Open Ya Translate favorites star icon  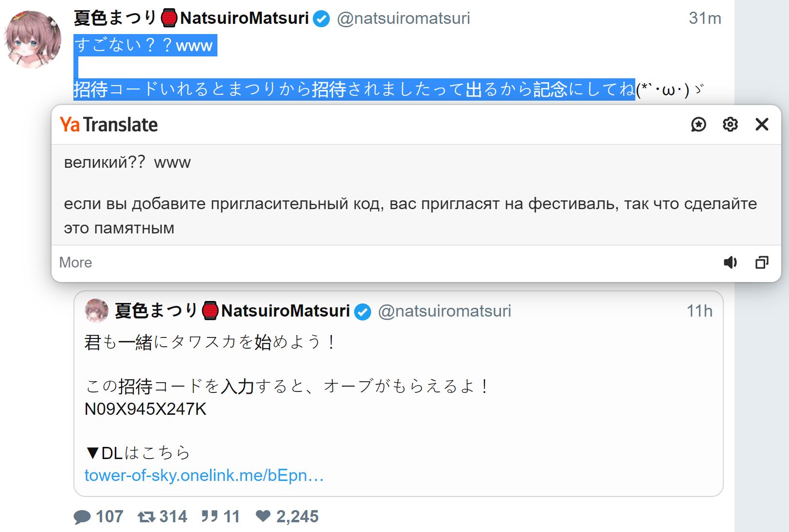coord(699,124)
